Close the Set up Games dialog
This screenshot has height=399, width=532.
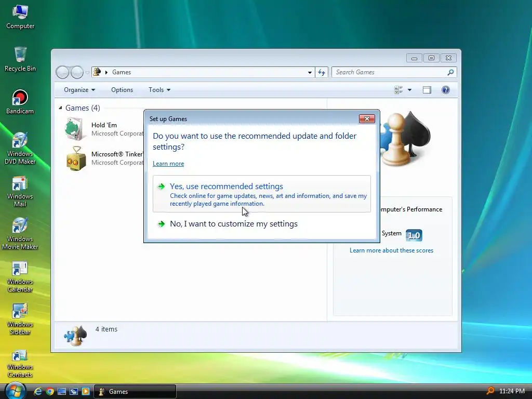pyautogui.click(x=367, y=119)
